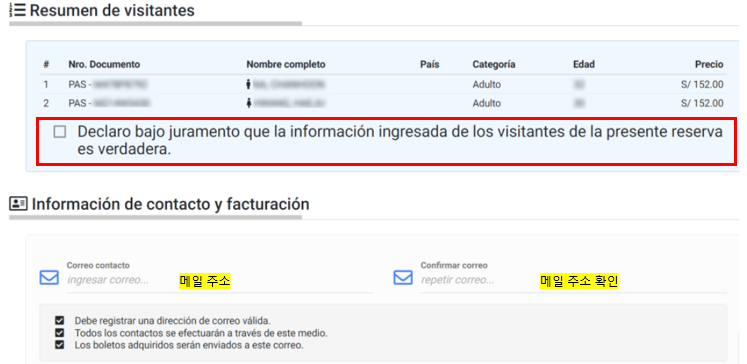The height and width of the screenshot is (364, 747).
Task: Click the 'PAS -' document cell in row 2
Action: click(x=110, y=103)
